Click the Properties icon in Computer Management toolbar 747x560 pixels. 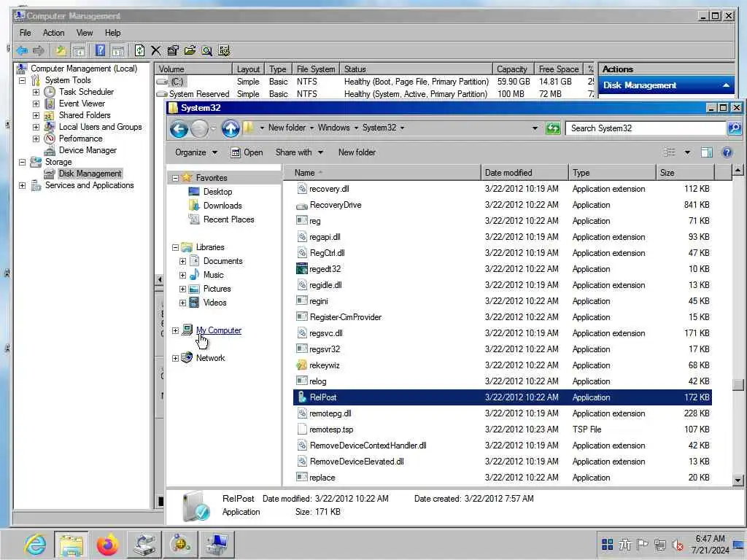(173, 50)
